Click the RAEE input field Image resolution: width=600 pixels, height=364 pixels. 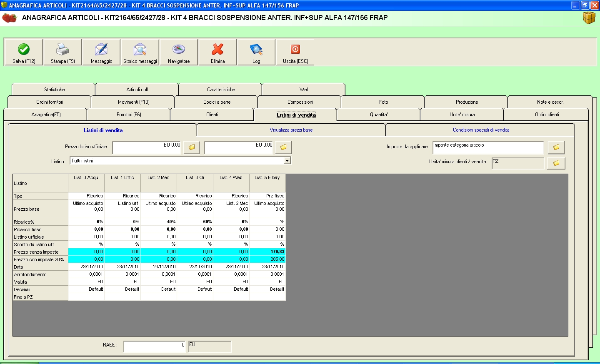[x=154, y=346]
